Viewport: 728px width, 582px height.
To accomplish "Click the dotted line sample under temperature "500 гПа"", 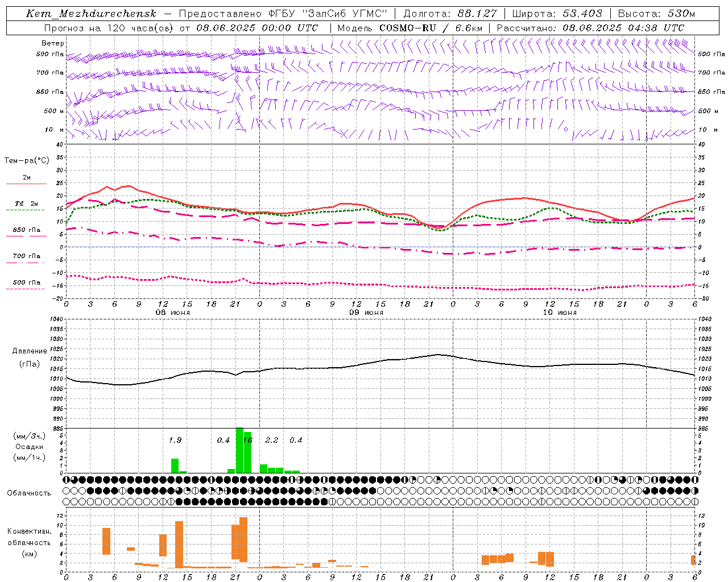I will pyautogui.click(x=26, y=289).
